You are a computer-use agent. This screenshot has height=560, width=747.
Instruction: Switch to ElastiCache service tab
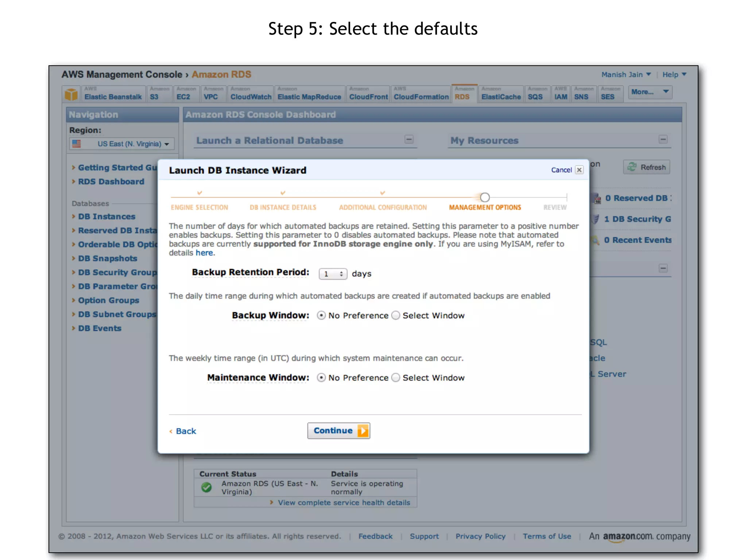[x=501, y=94]
